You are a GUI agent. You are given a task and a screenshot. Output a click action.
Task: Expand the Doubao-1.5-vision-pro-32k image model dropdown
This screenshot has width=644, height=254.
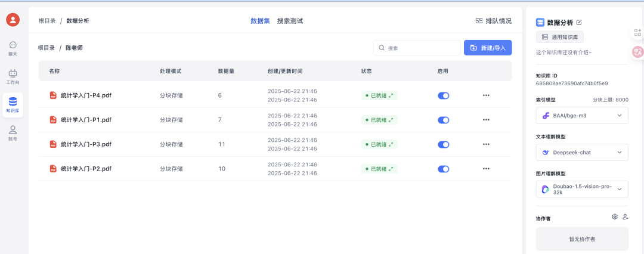click(581, 190)
